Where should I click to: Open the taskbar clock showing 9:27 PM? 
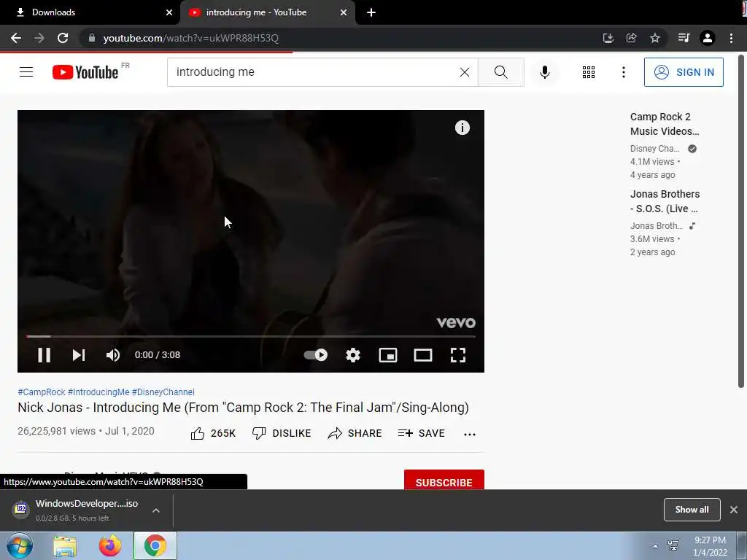(710, 546)
